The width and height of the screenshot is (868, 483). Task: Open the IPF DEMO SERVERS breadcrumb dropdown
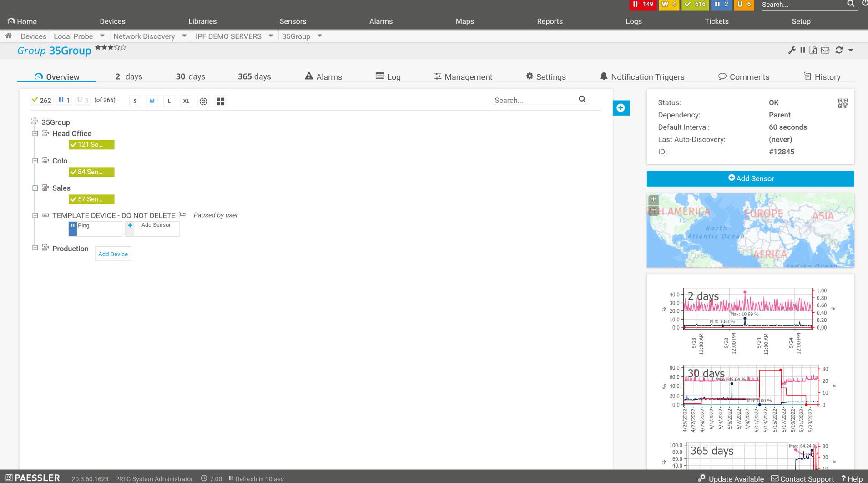coord(271,36)
